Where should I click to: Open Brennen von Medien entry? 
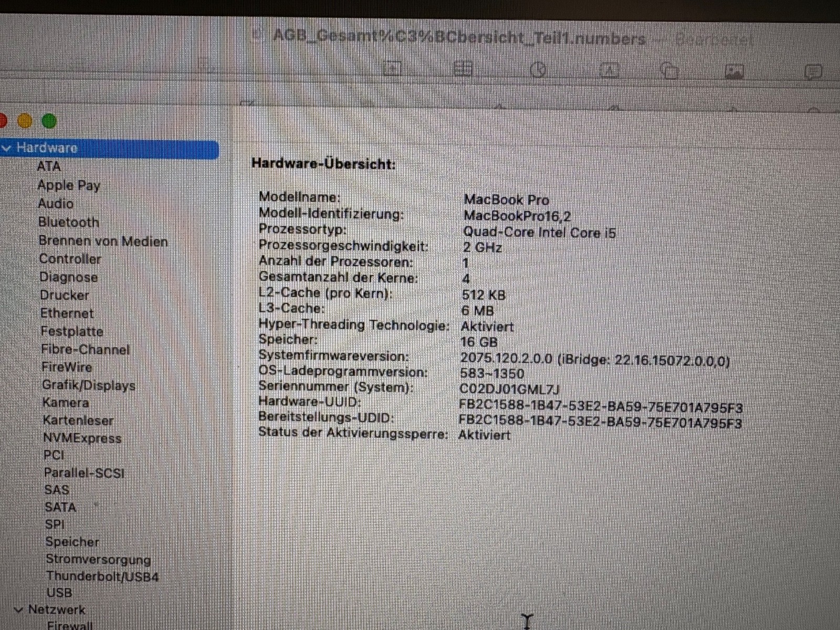[103, 241]
